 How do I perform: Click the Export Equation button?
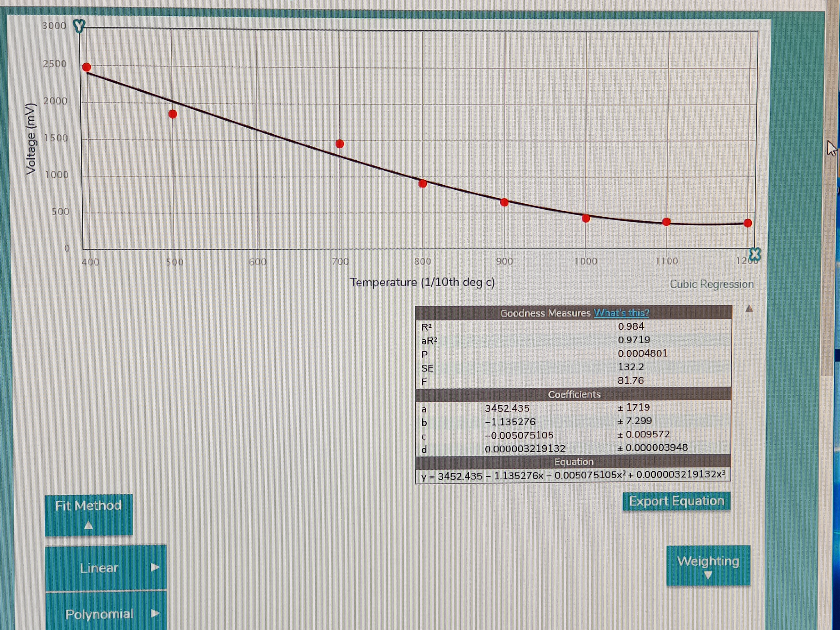point(676,501)
